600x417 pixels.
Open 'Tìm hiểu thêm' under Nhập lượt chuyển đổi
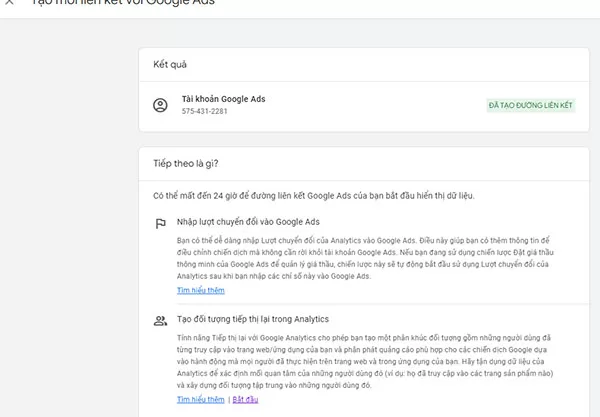pyautogui.click(x=201, y=290)
